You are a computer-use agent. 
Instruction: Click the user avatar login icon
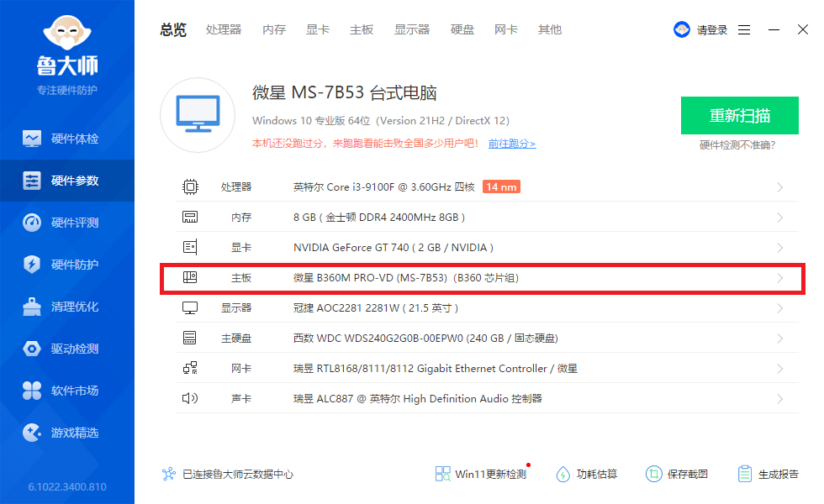pos(682,29)
